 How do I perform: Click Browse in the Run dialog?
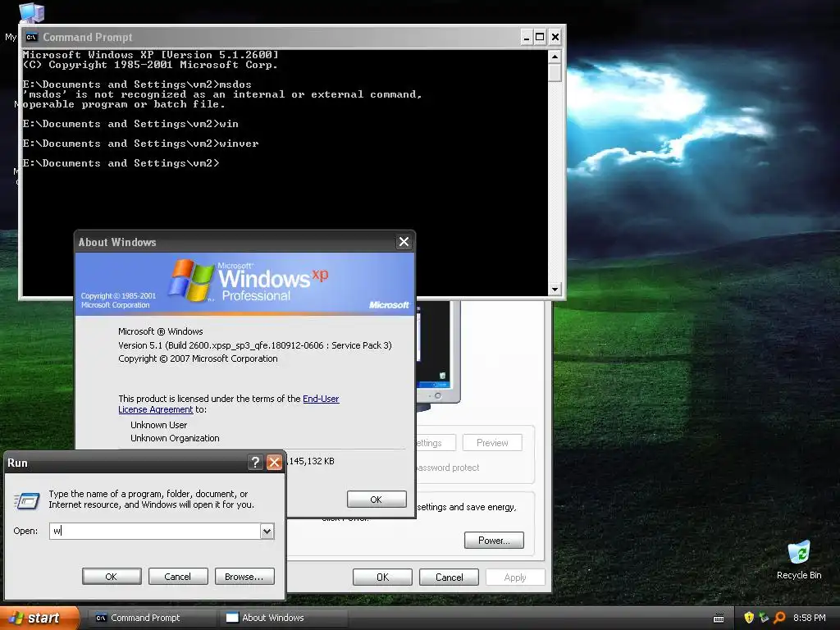244,577
